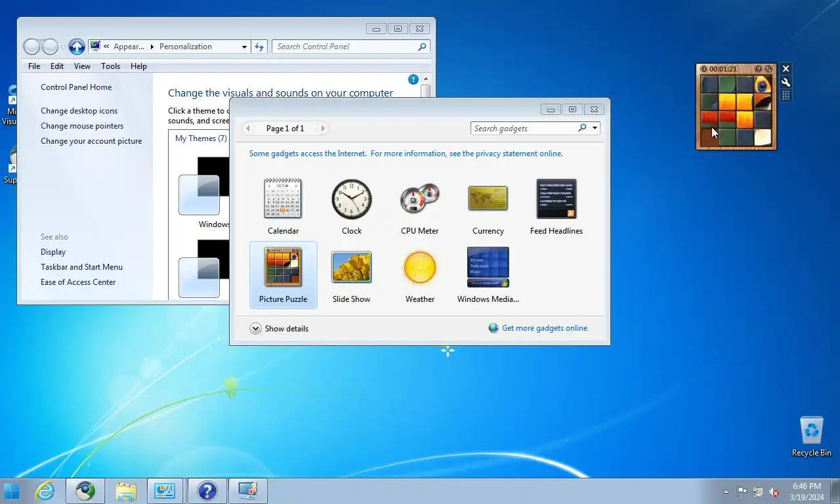Open Ease of Access Center link

[78, 282]
